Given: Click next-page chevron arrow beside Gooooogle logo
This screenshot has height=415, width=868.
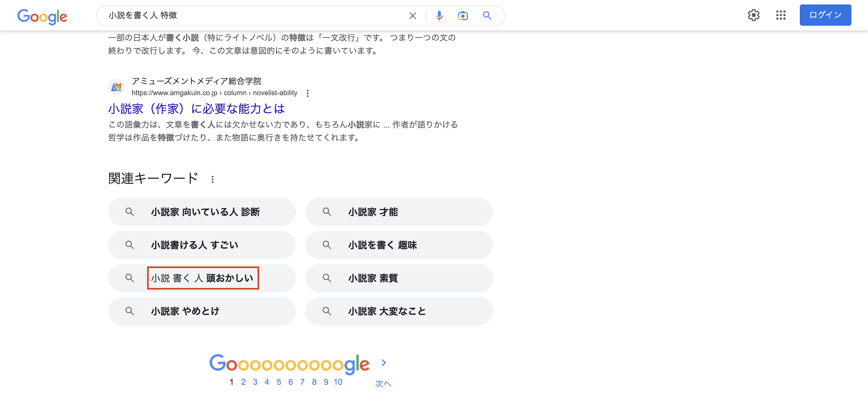Looking at the screenshot, I should click(x=384, y=363).
